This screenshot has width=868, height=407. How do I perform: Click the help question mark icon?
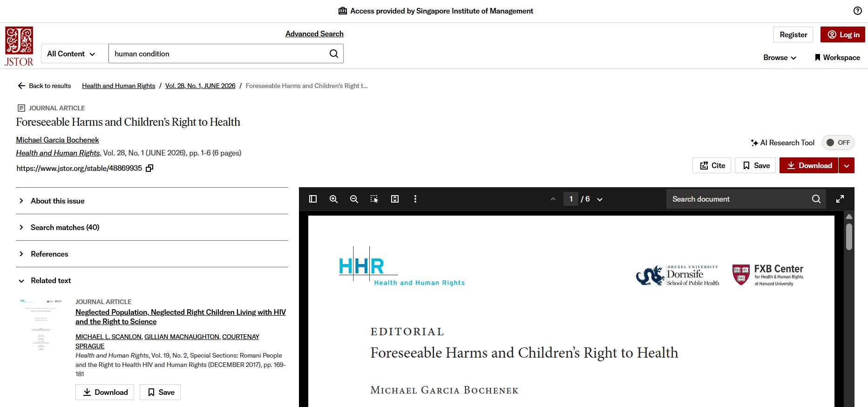(857, 11)
